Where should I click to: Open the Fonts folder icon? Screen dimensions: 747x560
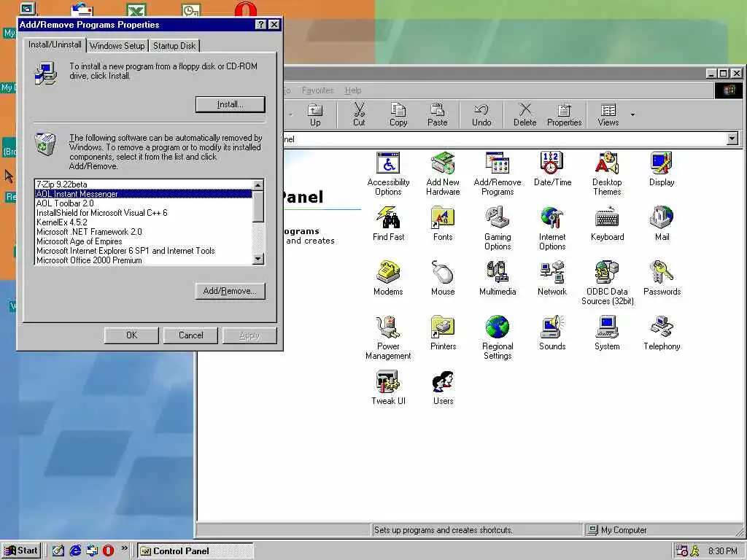click(443, 224)
